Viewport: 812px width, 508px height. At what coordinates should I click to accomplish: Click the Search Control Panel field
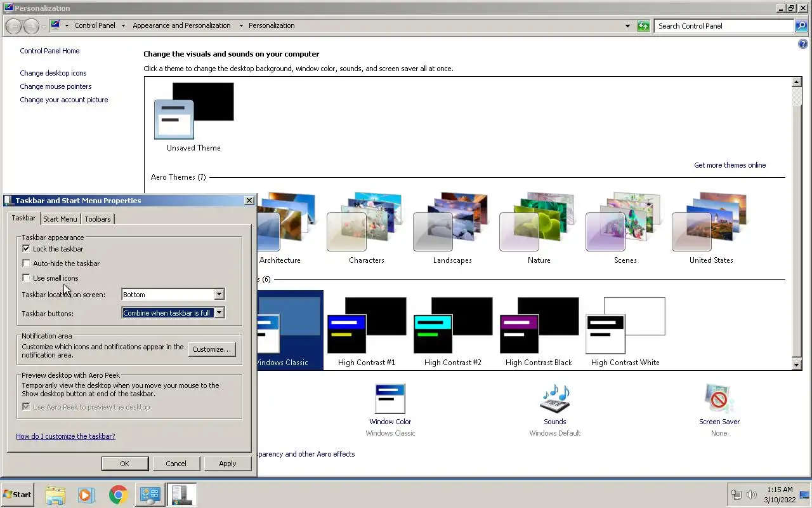click(x=724, y=26)
